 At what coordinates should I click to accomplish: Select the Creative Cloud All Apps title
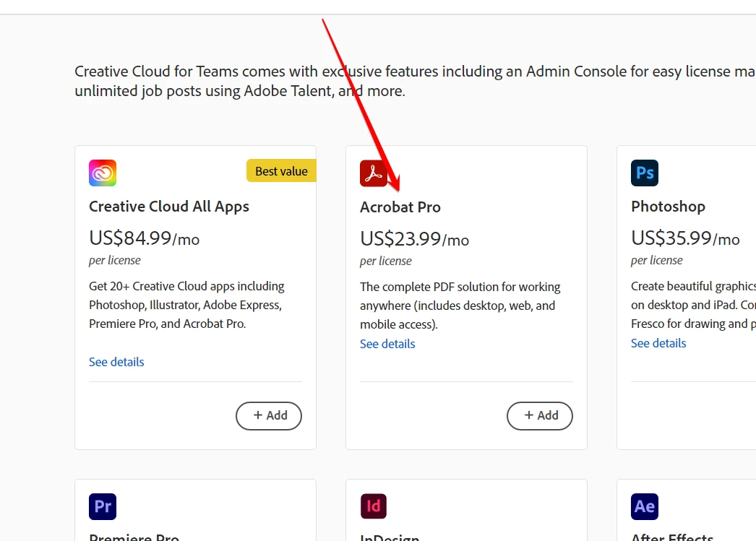[x=168, y=206]
